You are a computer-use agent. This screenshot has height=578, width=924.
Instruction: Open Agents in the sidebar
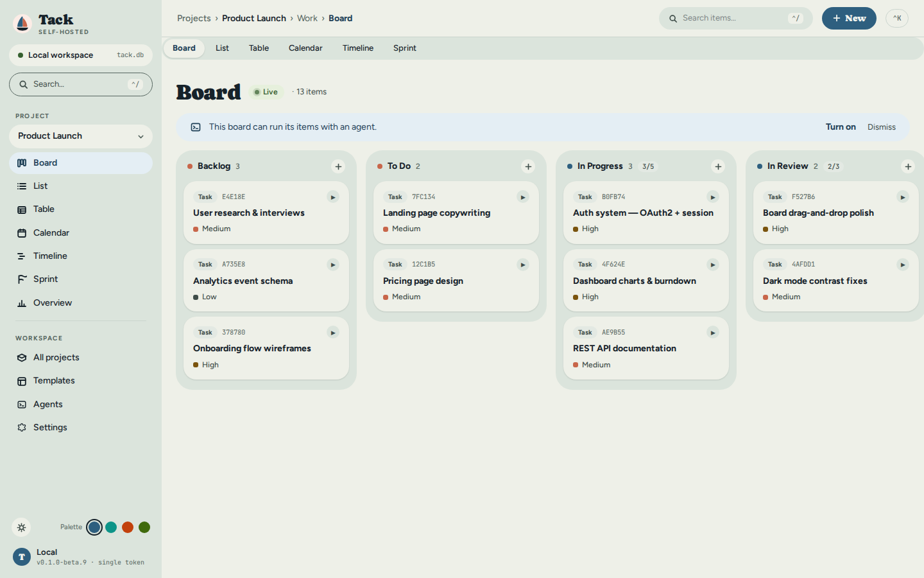81,405
